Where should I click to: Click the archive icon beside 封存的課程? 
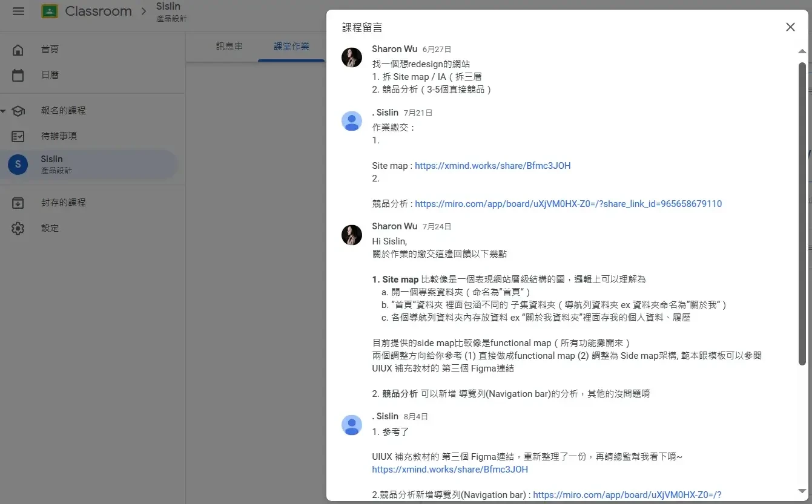pyautogui.click(x=18, y=203)
